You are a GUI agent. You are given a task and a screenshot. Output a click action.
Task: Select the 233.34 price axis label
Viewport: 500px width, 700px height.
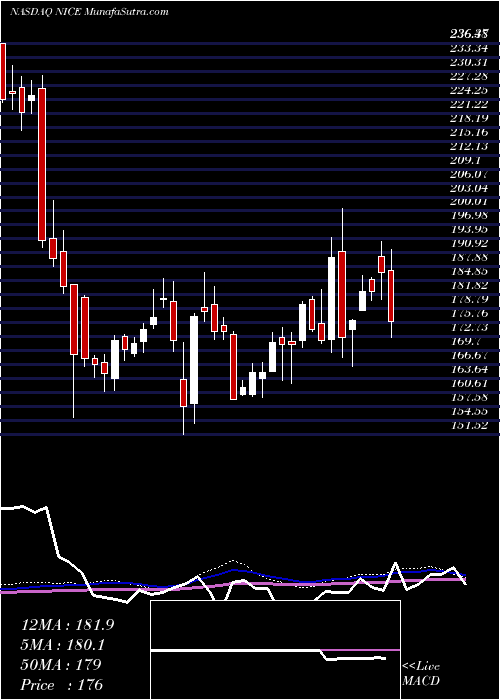tap(469, 48)
